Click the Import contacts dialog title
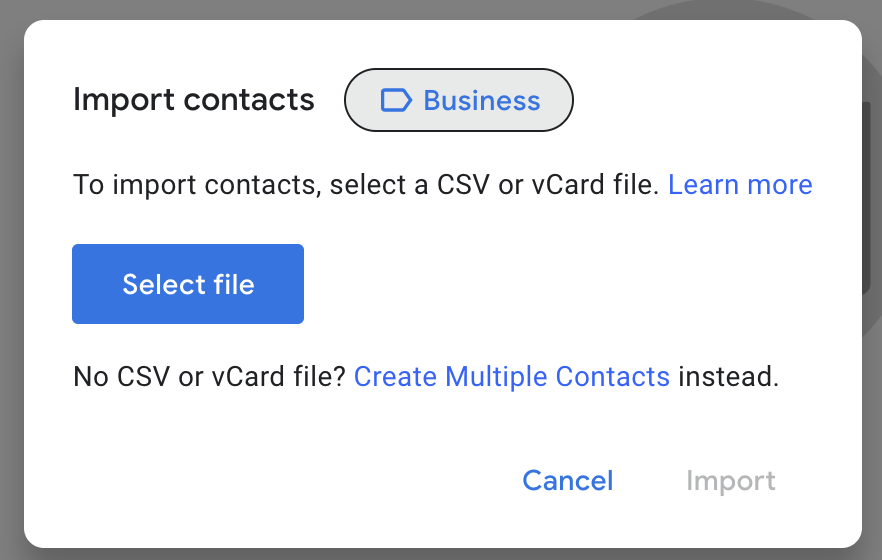882x560 pixels. tap(194, 100)
